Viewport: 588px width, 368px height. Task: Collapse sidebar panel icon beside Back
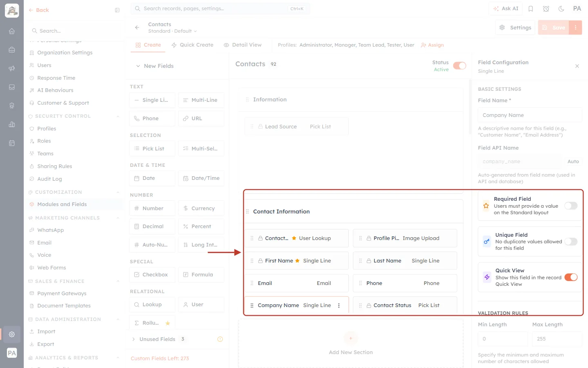(x=117, y=10)
